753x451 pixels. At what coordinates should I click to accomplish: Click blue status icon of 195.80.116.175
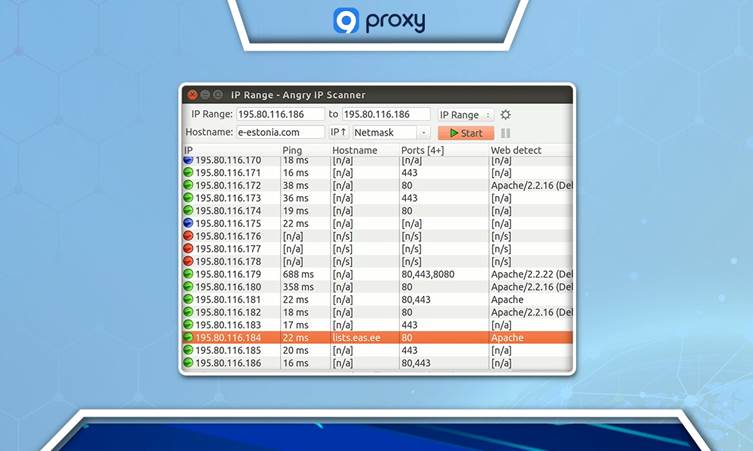point(188,223)
